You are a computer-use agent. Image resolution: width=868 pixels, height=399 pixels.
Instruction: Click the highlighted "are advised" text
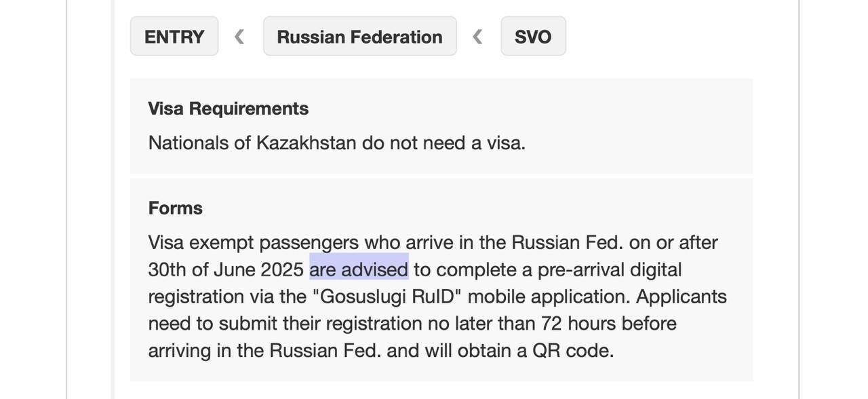[359, 269]
